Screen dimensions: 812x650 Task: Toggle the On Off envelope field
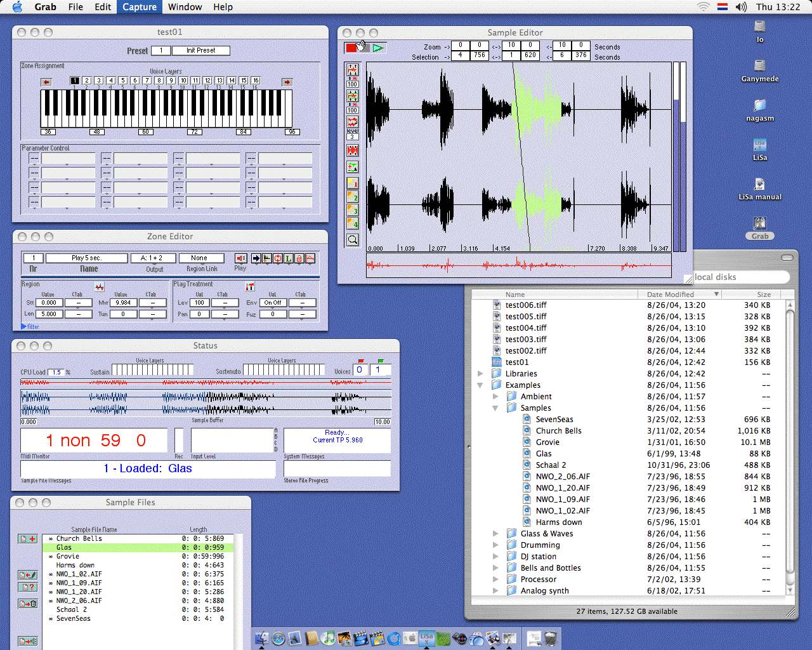click(273, 303)
